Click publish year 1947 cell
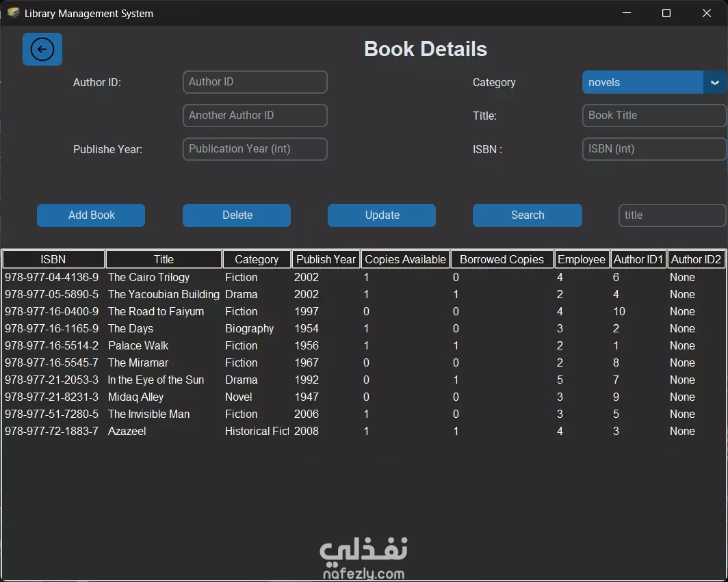 tap(307, 397)
